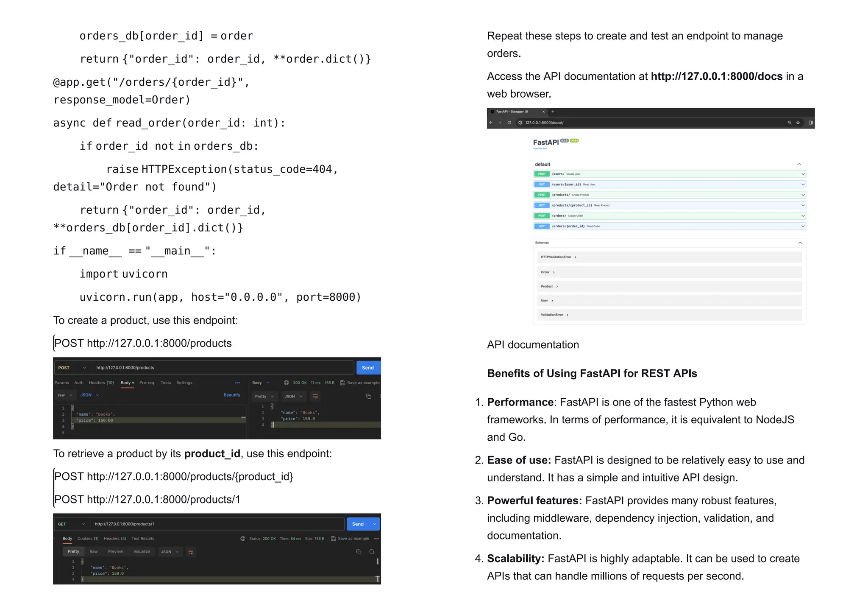This screenshot has width=868, height=615.
Task: Click the Beautify link
Action: pyautogui.click(x=232, y=395)
